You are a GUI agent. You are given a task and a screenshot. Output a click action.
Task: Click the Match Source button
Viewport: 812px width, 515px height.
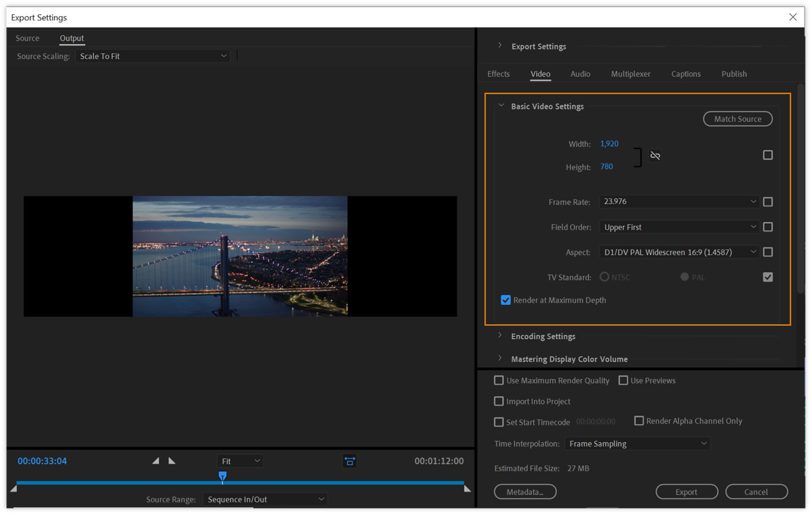click(x=738, y=119)
